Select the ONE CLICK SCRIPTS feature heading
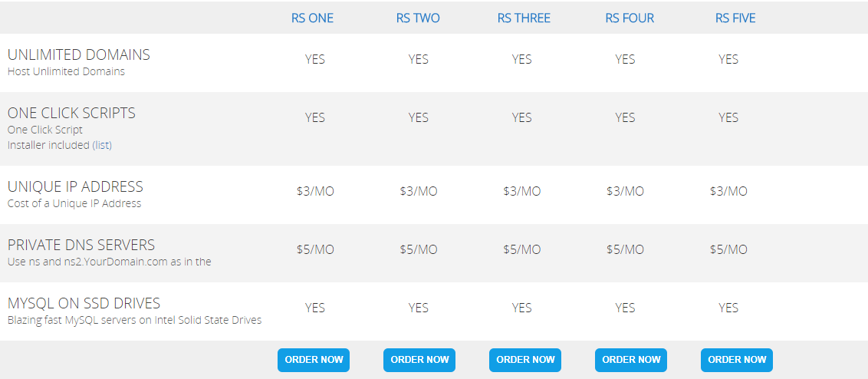This screenshot has width=868, height=379. (x=71, y=113)
